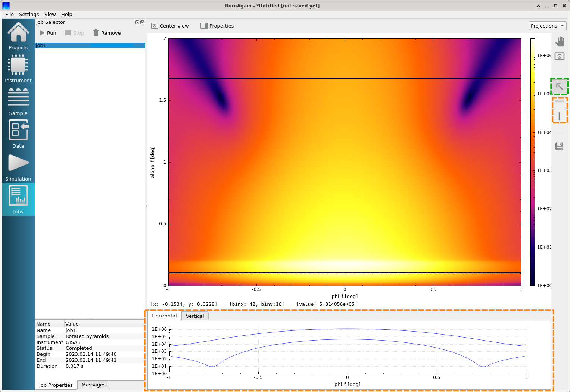Close the Job Selector panel
This screenshot has height=392, width=570.
tap(142, 22)
